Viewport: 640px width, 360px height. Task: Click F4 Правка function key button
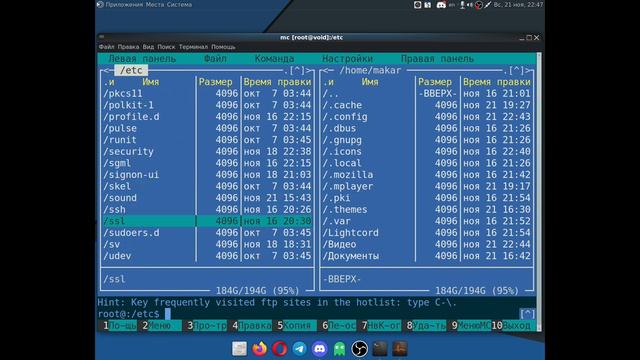point(250,326)
